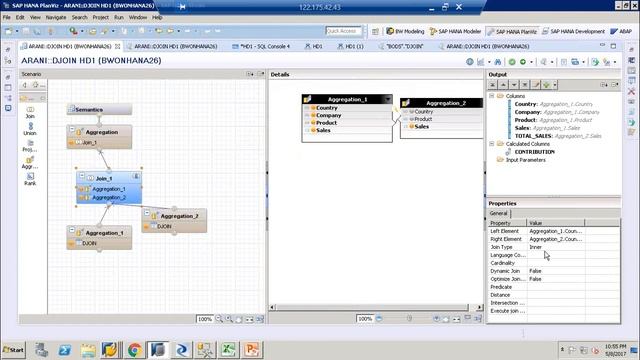Click the note icon on Join_1 node
This screenshot has width=640, height=360.
coord(136,176)
